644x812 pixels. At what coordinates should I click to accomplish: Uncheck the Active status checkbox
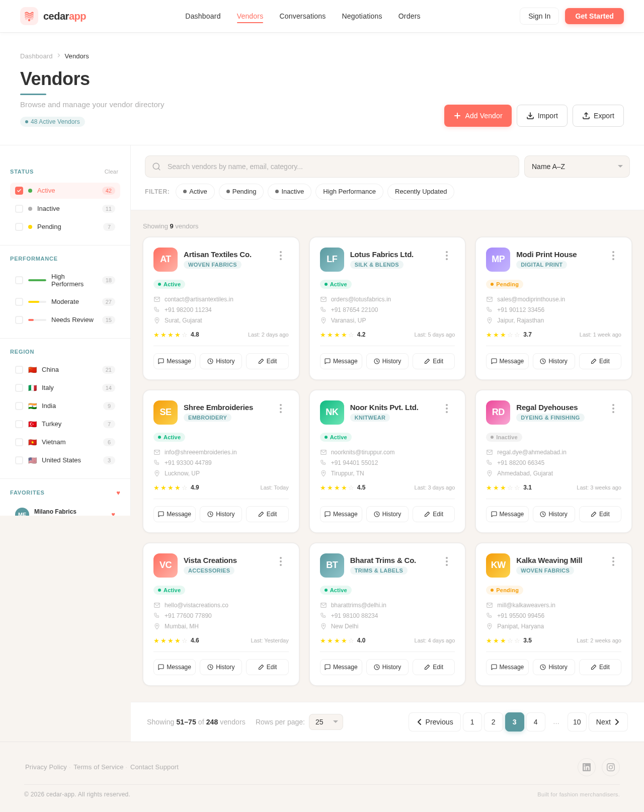(x=19, y=191)
